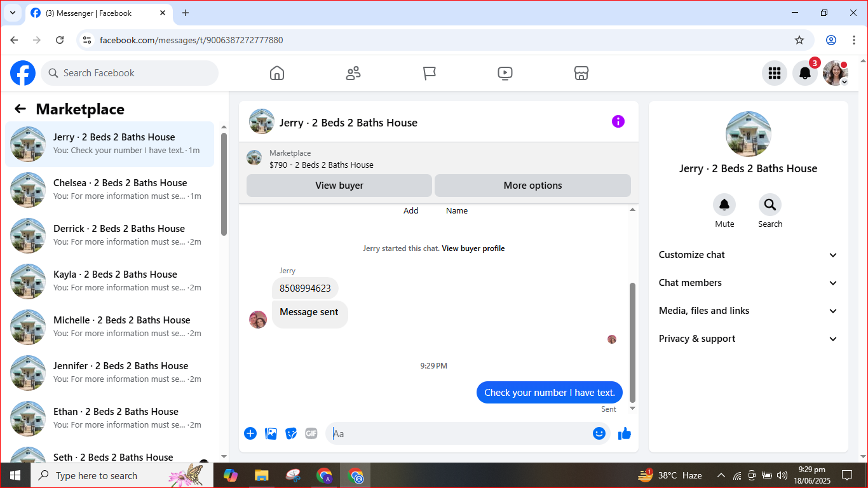Send a thumbs up like

point(625,433)
